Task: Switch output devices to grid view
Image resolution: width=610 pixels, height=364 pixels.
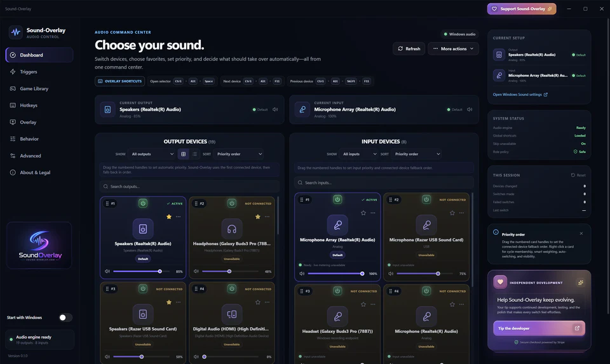Action: [x=183, y=154]
